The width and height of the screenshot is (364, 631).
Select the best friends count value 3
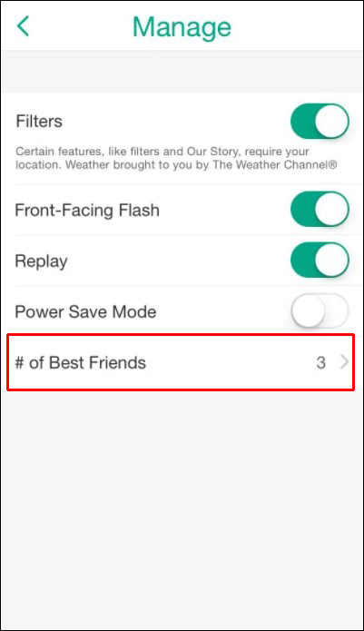coord(320,362)
